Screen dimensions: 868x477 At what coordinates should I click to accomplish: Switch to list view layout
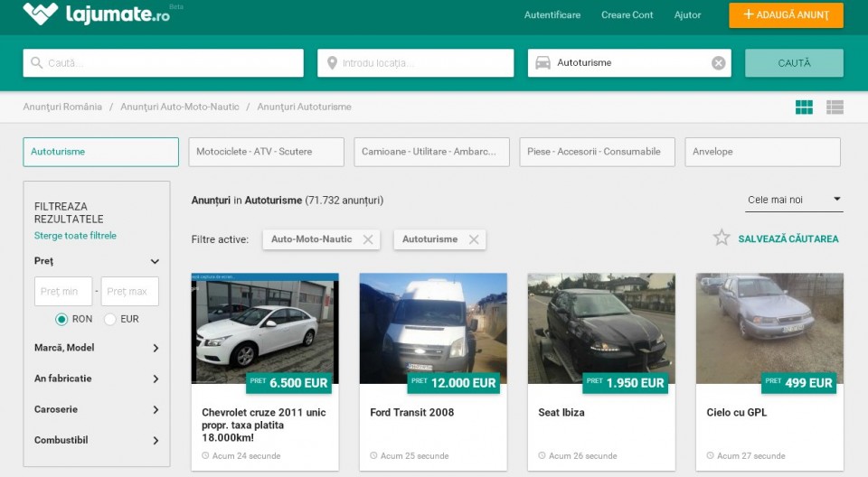point(835,108)
